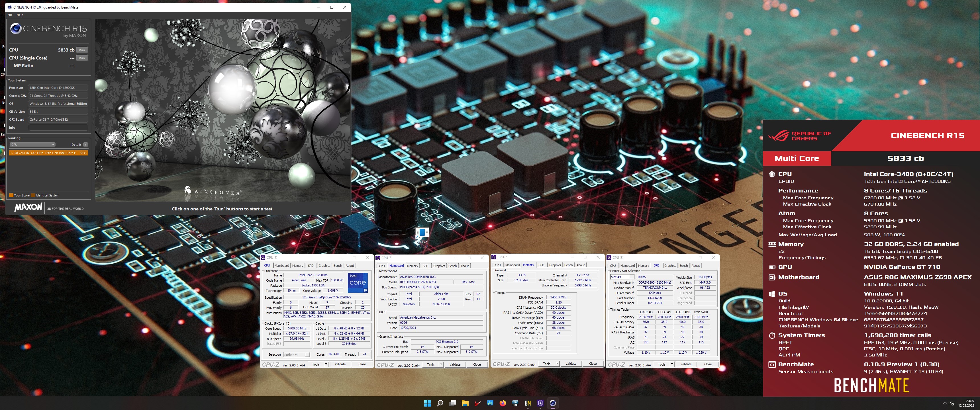Click Core Voltage value 1.669 V

coord(332,291)
